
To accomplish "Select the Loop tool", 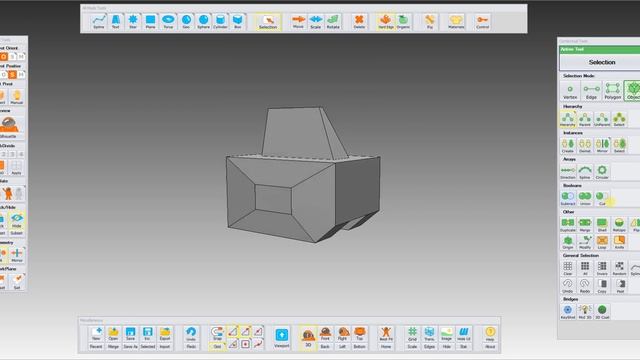I will [x=602, y=242].
